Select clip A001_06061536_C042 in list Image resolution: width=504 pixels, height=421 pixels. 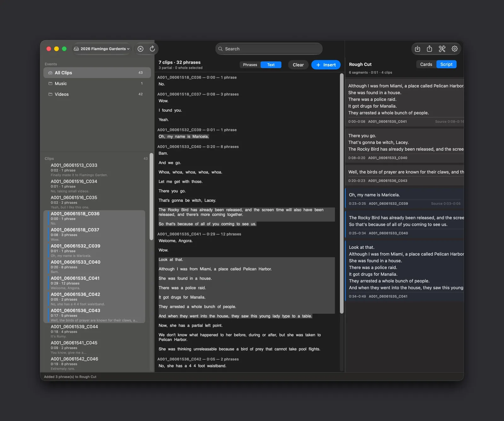pos(94,299)
